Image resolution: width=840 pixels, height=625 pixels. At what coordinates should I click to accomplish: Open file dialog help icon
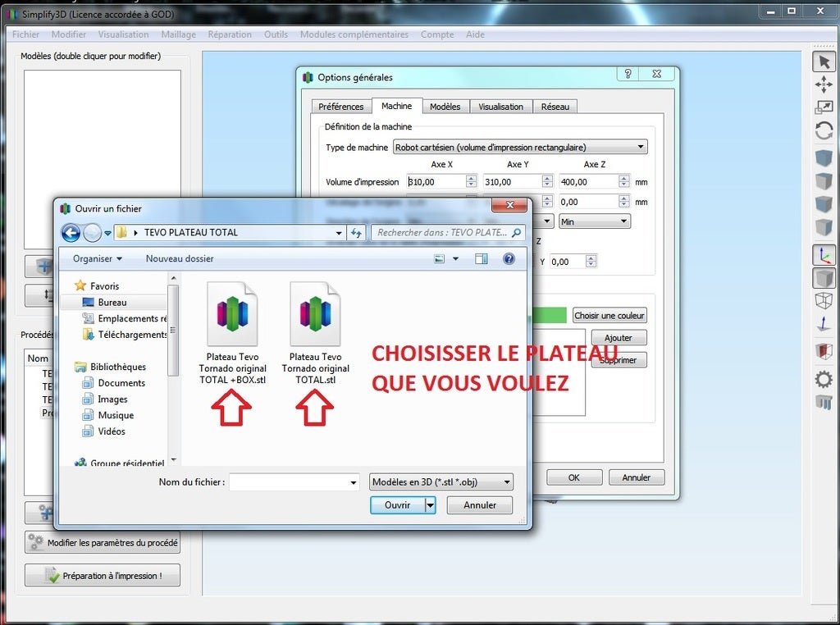tap(509, 258)
